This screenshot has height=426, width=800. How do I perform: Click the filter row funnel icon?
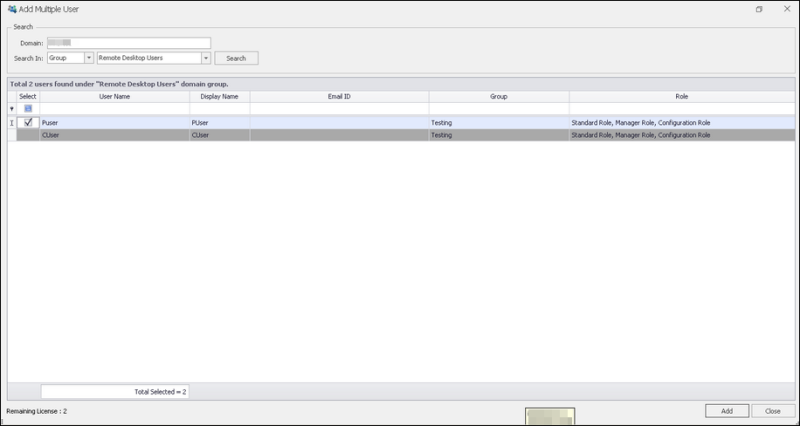(12, 108)
